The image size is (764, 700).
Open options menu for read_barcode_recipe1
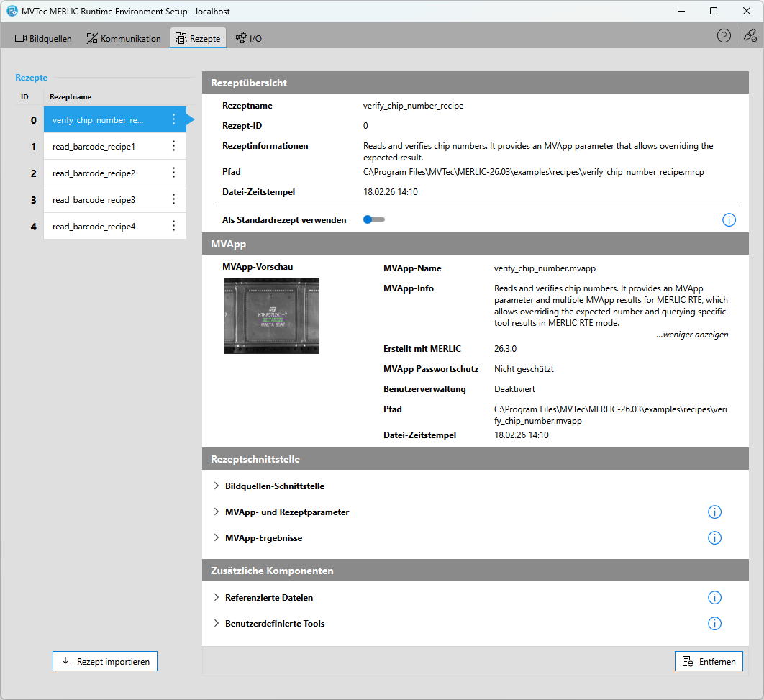coord(173,147)
